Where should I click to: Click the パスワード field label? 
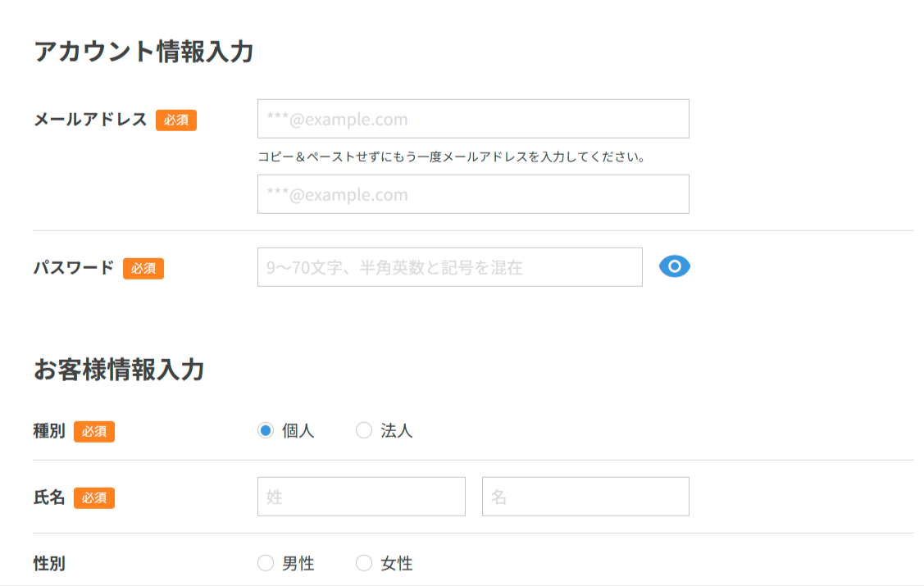click(74, 267)
